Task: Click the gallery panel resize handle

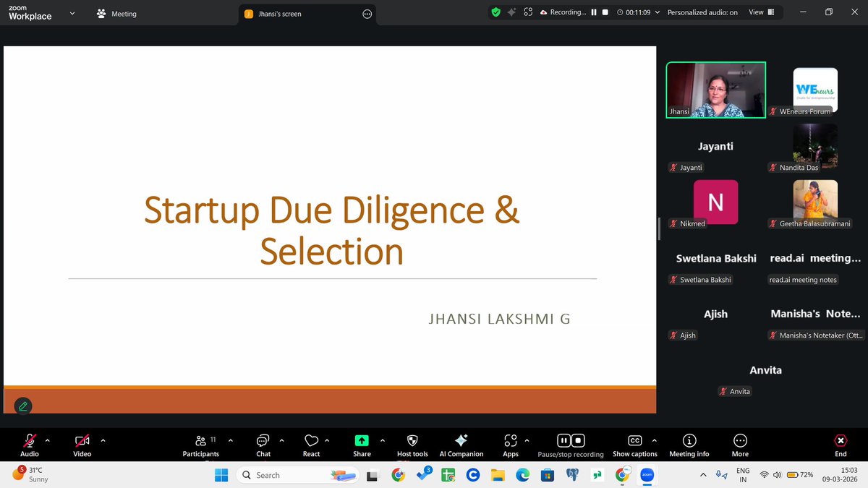Action: pyautogui.click(x=659, y=229)
